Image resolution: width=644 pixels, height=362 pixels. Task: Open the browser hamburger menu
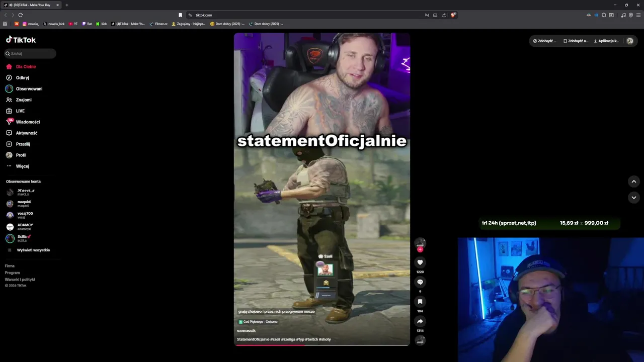pyautogui.click(x=638, y=15)
